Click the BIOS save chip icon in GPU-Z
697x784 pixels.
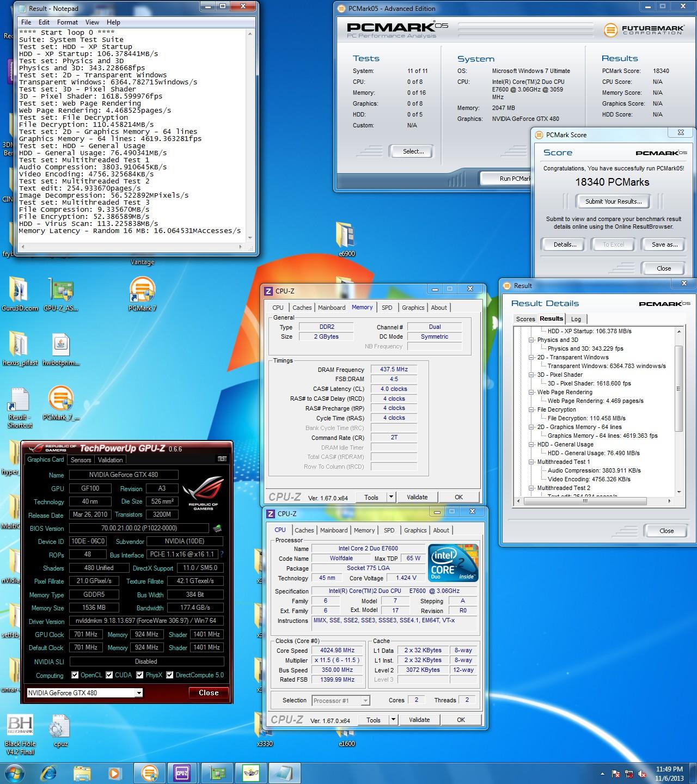[217, 528]
